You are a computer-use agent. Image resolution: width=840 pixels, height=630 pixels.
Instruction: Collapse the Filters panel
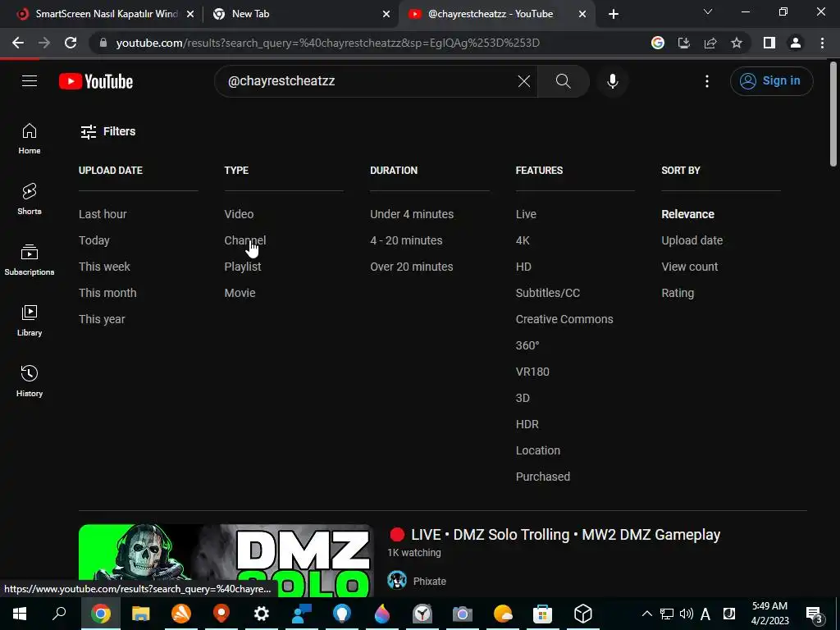[107, 131]
